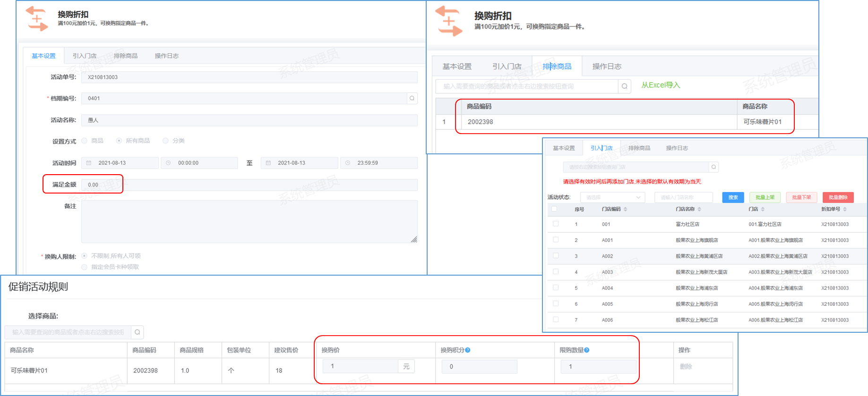Image resolution: width=868 pixels, height=396 pixels.
Task: Choose 指定会员卡种领取 radio option
Action: pos(85,267)
